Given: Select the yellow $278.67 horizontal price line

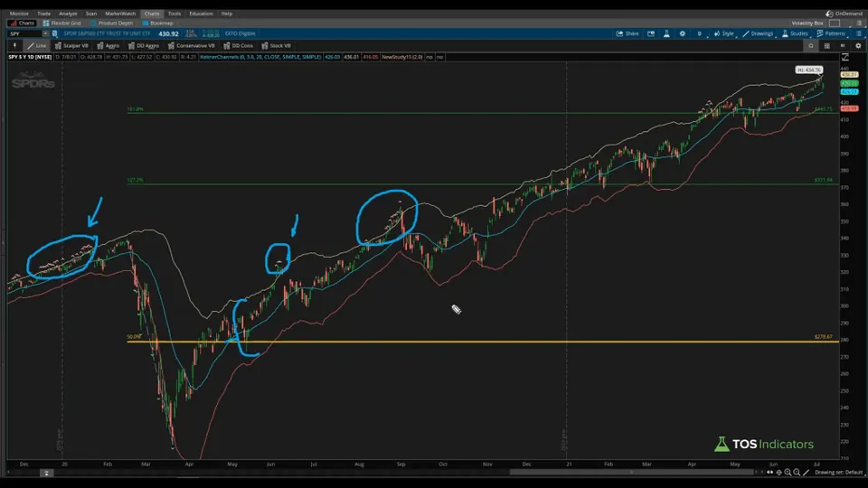Looking at the screenshot, I should tap(482, 342).
